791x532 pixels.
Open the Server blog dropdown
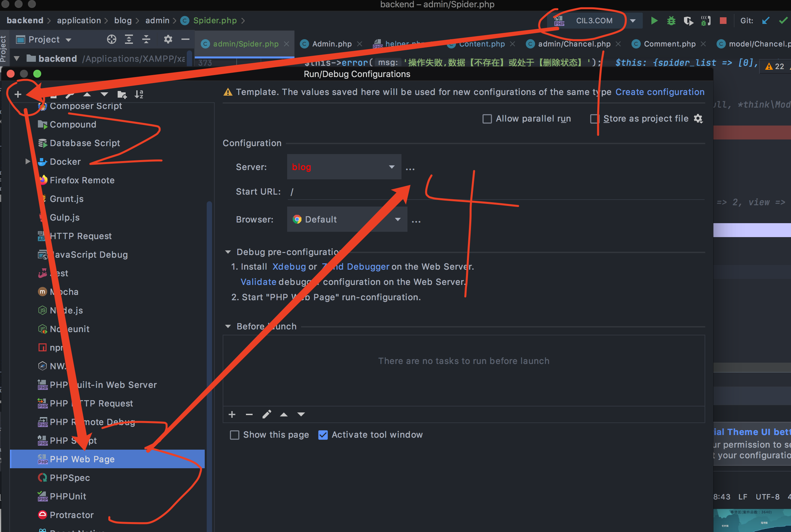[x=344, y=167]
